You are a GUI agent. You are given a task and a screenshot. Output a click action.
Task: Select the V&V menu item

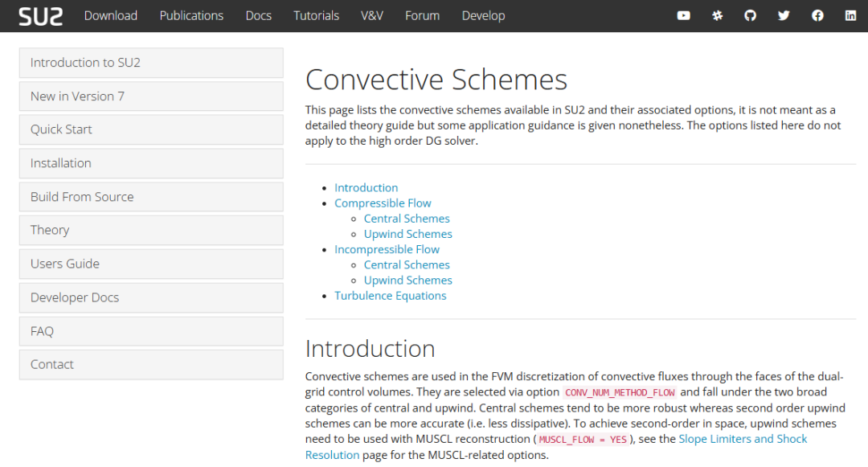(372, 15)
